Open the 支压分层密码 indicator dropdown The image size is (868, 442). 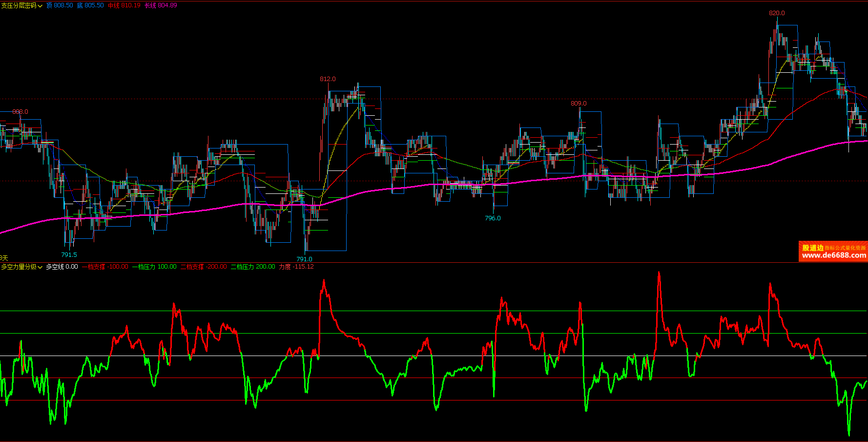[x=22, y=5]
